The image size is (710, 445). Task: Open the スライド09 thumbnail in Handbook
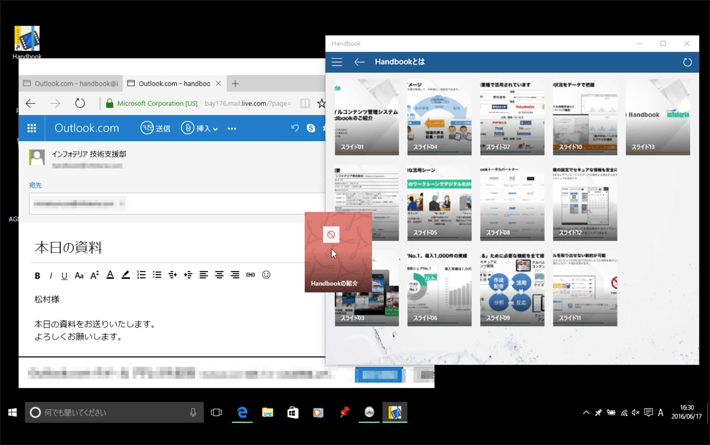tap(512, 288)
